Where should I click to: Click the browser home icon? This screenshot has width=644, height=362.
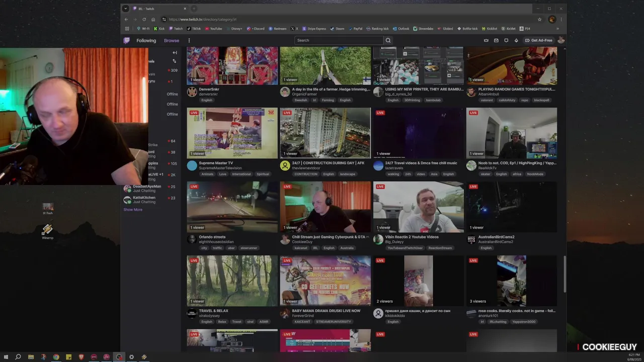153,20
